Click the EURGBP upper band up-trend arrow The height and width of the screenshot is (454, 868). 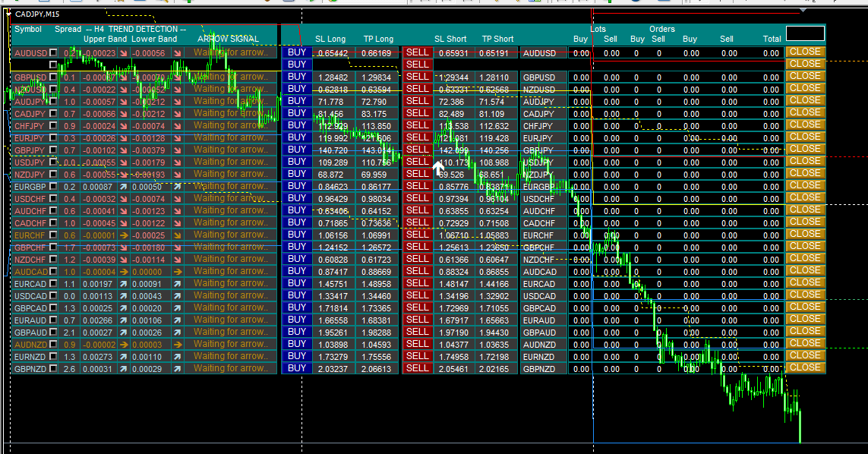tap(123, 187)
